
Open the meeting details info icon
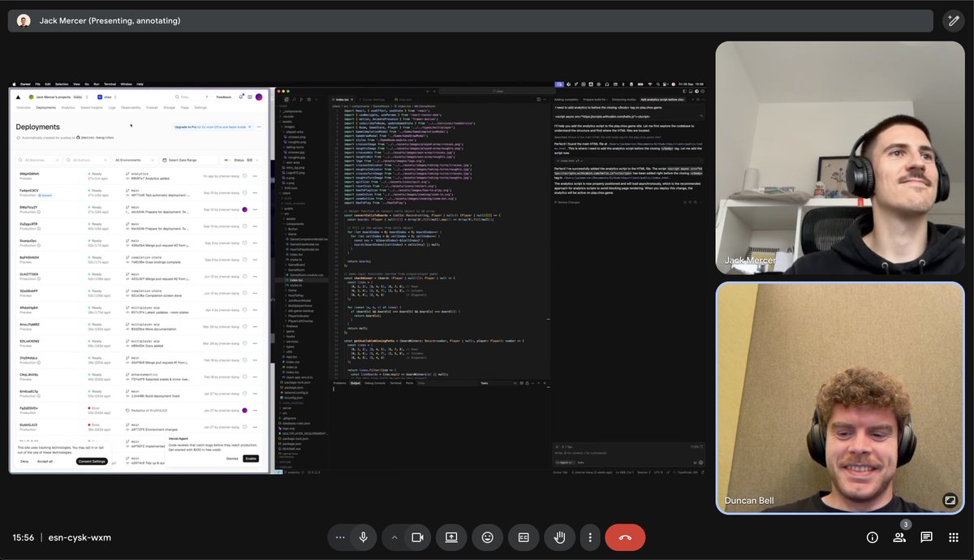873,537
